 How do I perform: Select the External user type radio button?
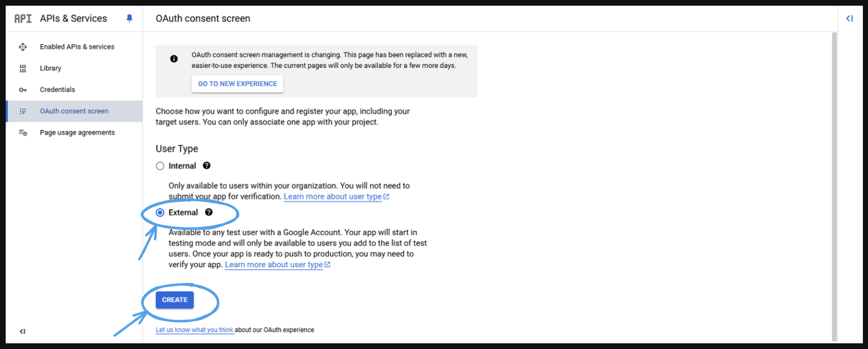(x=160, y=213)
